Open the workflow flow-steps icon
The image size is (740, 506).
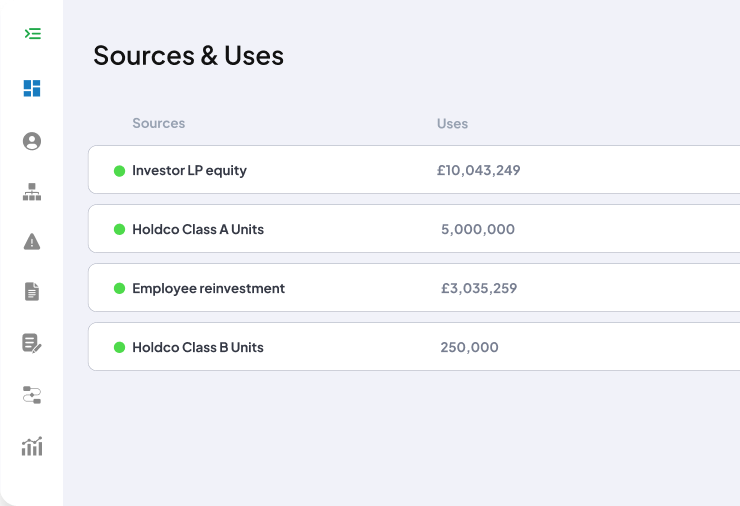[x=32, y=395]
